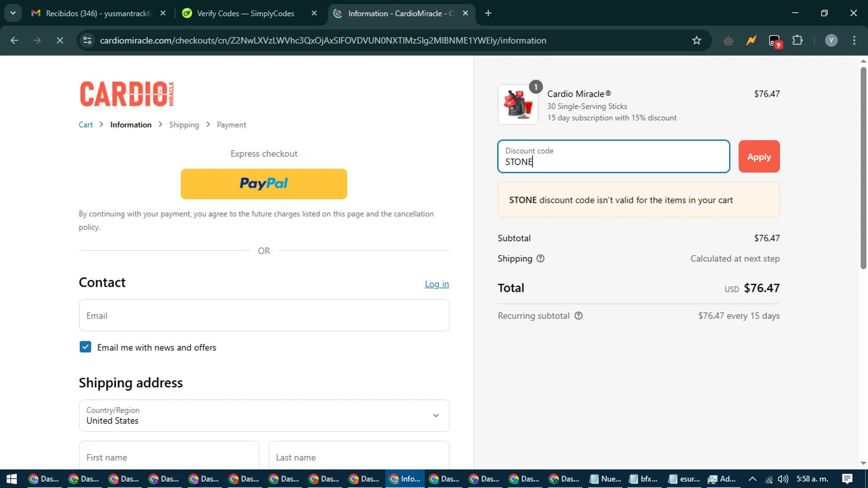Click the clock showing 5:58 a. m.

click(812, 479)
